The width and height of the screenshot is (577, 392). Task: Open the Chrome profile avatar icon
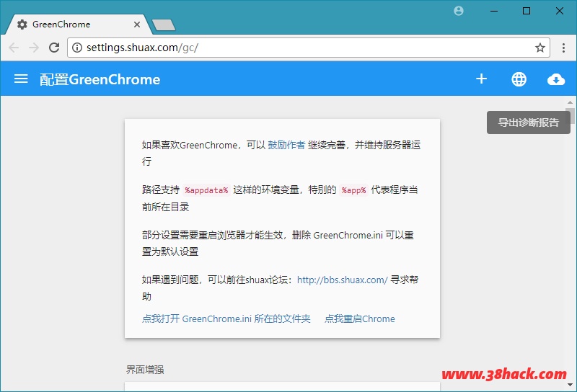459,11
